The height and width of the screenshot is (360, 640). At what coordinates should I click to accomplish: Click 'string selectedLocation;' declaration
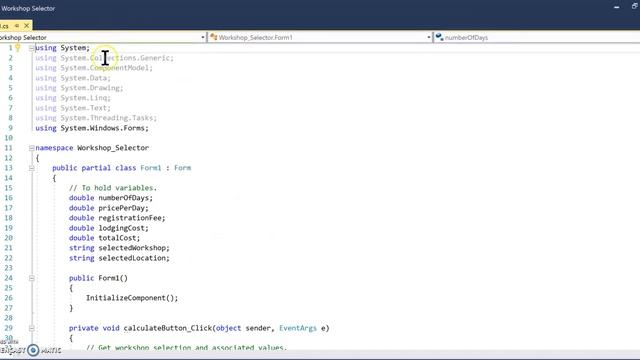(x=119, y=258)
